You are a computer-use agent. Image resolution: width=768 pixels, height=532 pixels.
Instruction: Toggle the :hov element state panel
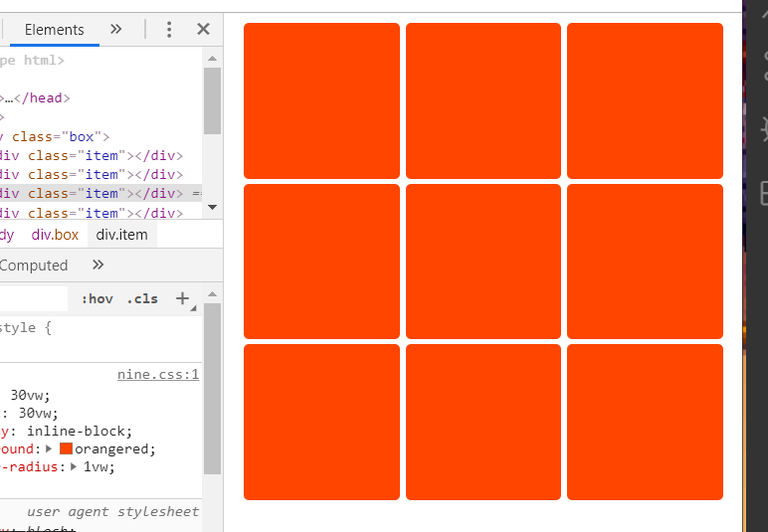coord(96,299)
